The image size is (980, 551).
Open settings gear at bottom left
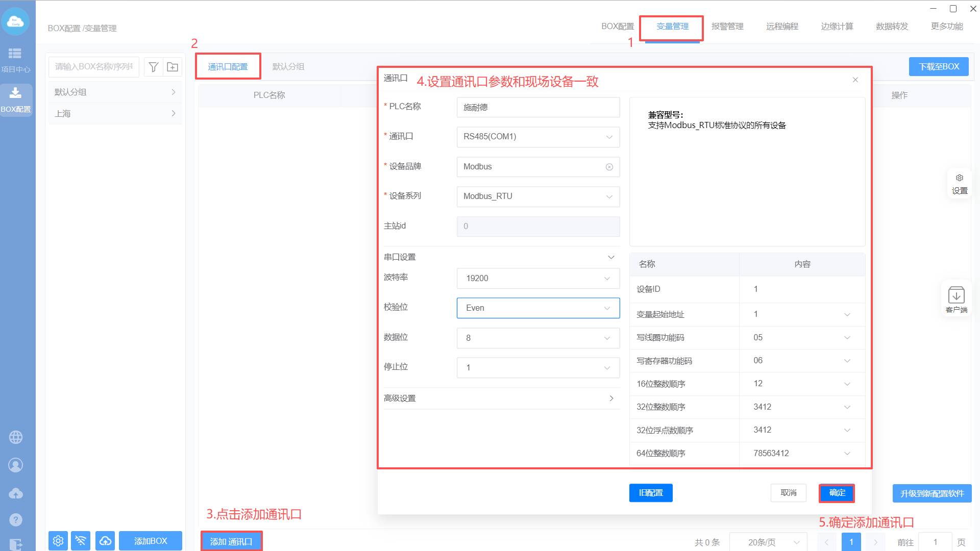pyautogui.click(x=58, y=541)
